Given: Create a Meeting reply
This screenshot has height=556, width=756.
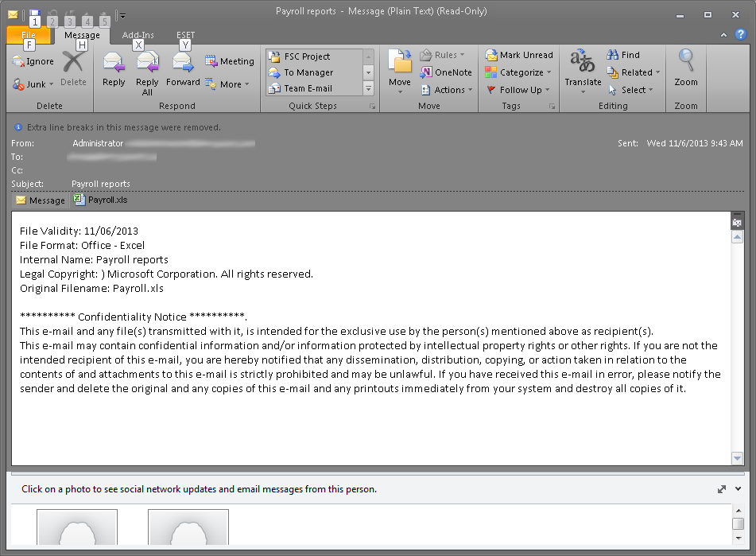Looking at the screenshot, I should (230, 61).
